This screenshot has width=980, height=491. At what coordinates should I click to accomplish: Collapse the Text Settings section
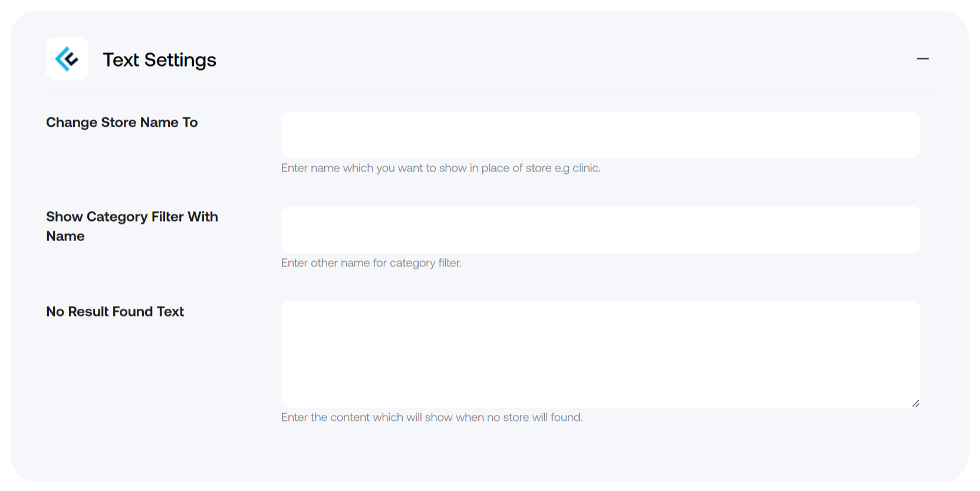pyautogui.click(x=922, y=58)
